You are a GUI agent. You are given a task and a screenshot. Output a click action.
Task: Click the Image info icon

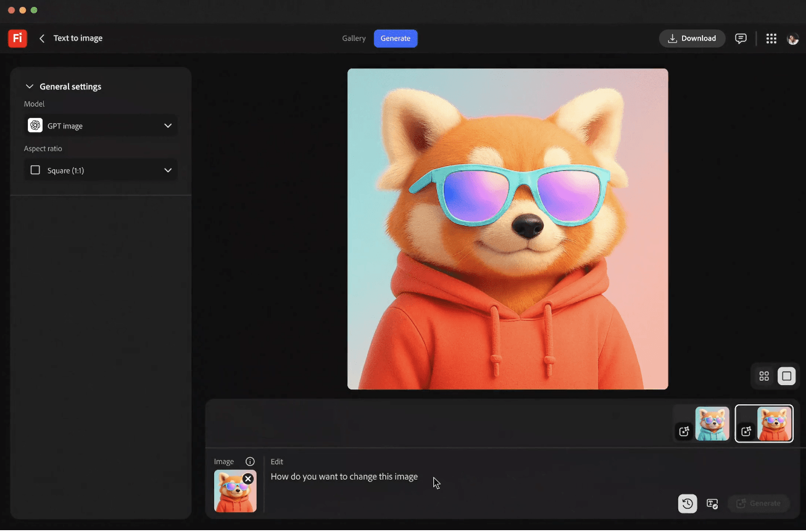pos(250,461)
